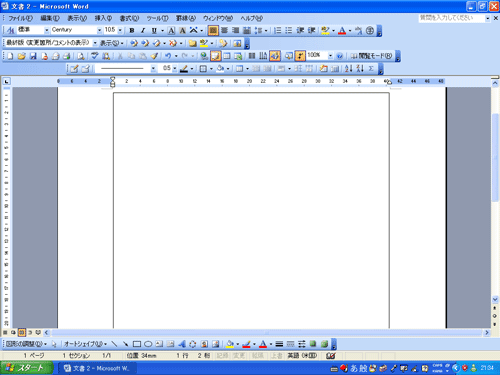Click the numbered list icon
The image size is (500, 375).
277,31
